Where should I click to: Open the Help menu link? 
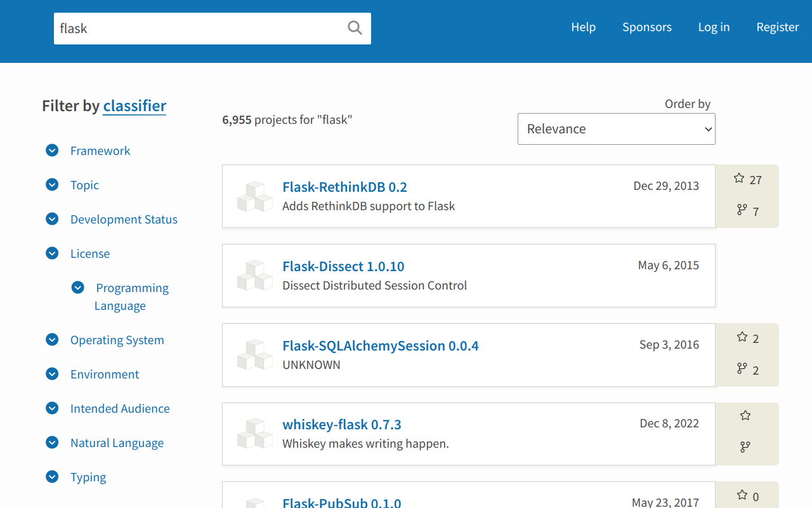583,27
